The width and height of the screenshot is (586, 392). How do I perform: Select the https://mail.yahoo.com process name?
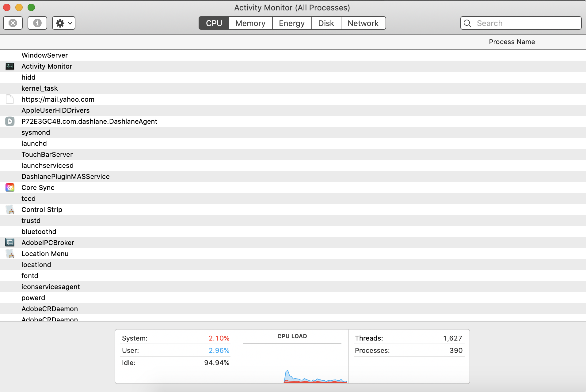[x=58, y=99]
